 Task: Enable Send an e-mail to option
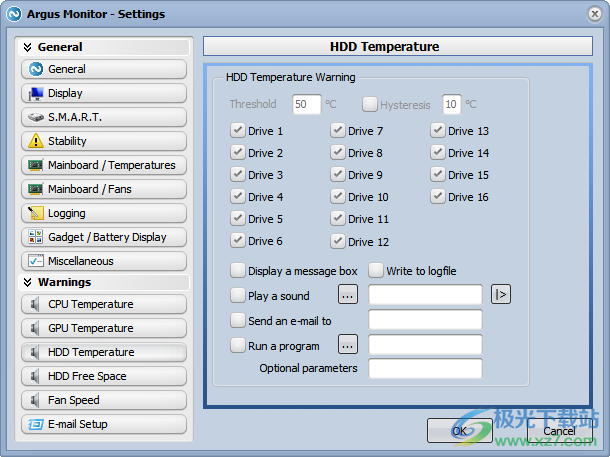pyautogui.click(x=238, y=321)
